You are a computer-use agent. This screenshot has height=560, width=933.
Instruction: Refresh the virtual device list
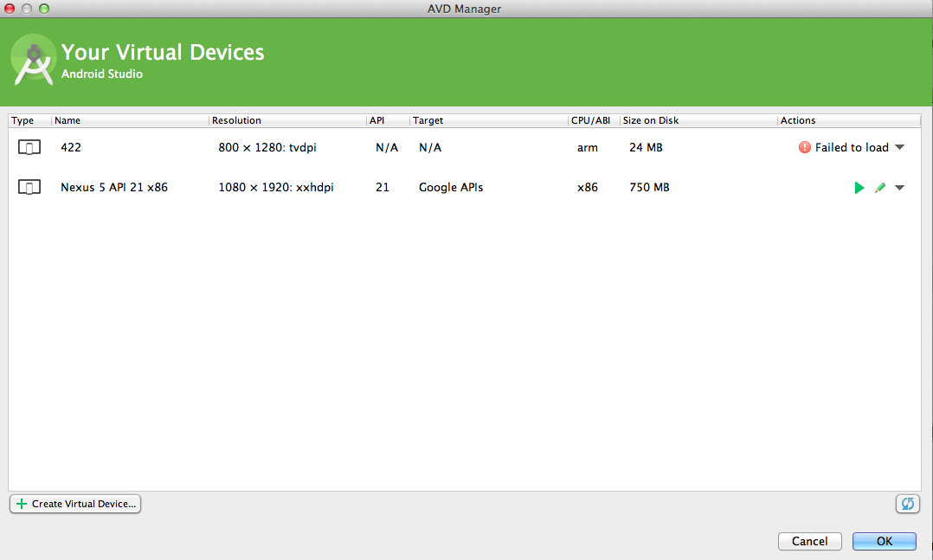click(907, 504)
